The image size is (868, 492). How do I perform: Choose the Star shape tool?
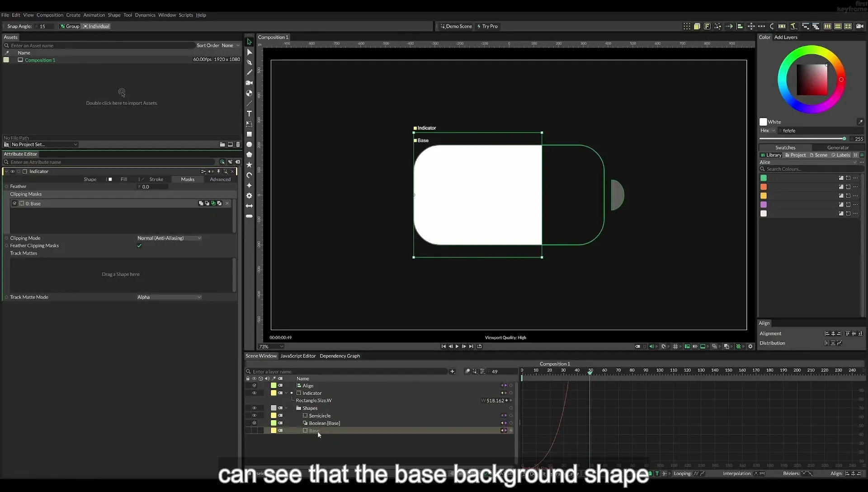[249, 165]
